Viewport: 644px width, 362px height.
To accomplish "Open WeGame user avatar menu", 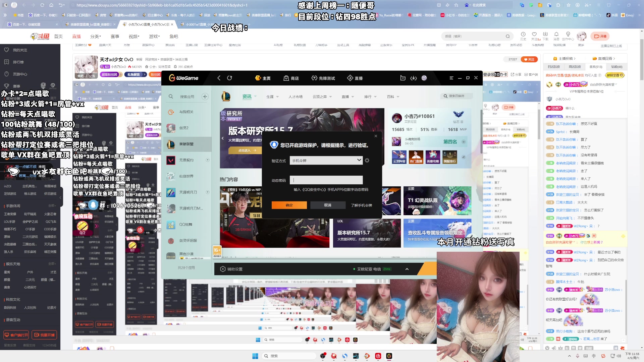I will (424, 78).
